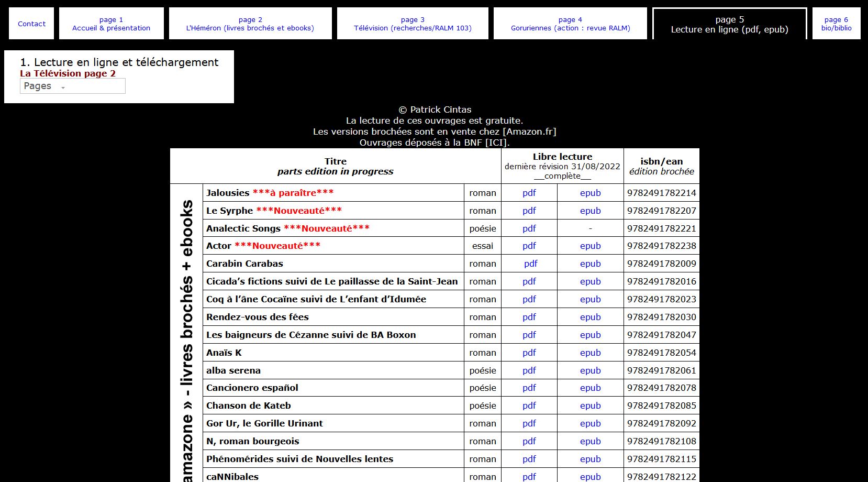The width and height of the screenshot is (868, 482).
Task: Open epub of alba serena
Action: pyautogui.click(x=590, y=370)
